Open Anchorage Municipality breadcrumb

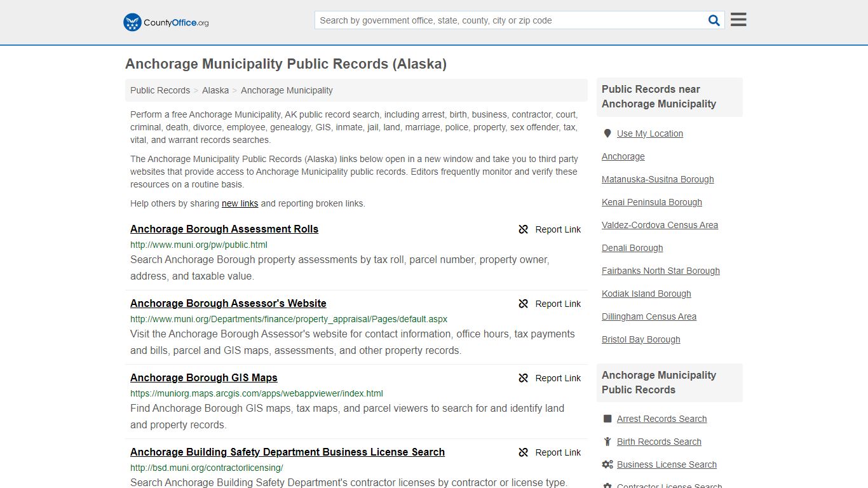coord(287,90)
